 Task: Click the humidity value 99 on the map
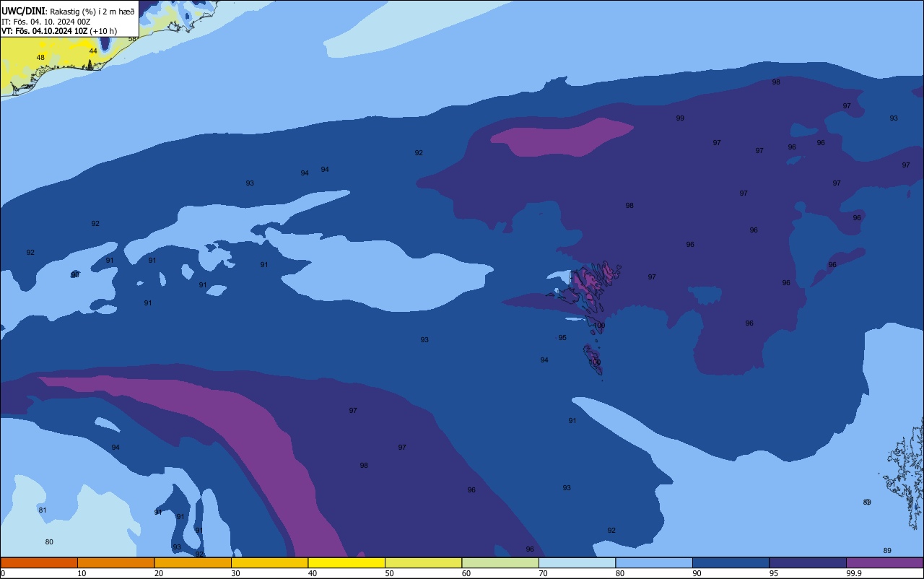pos(680,118)
